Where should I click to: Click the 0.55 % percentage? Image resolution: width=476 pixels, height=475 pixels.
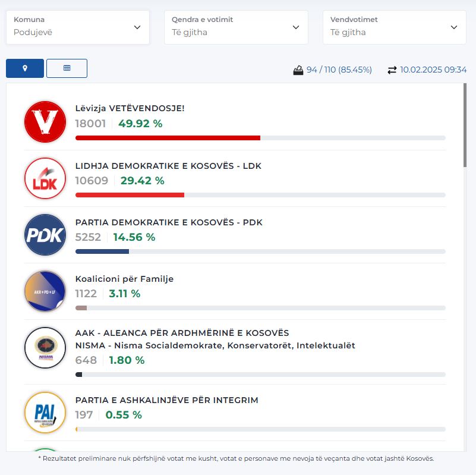click(124, 415)
